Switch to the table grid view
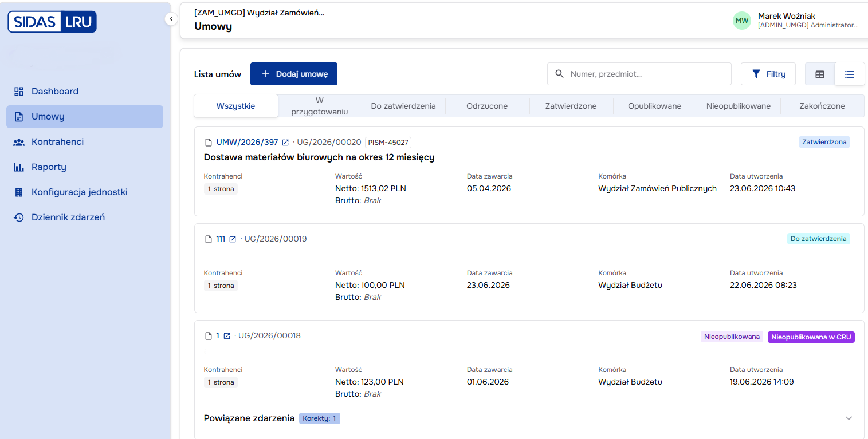868x439 pixels. pyautogui.click(x=820, y=74)
